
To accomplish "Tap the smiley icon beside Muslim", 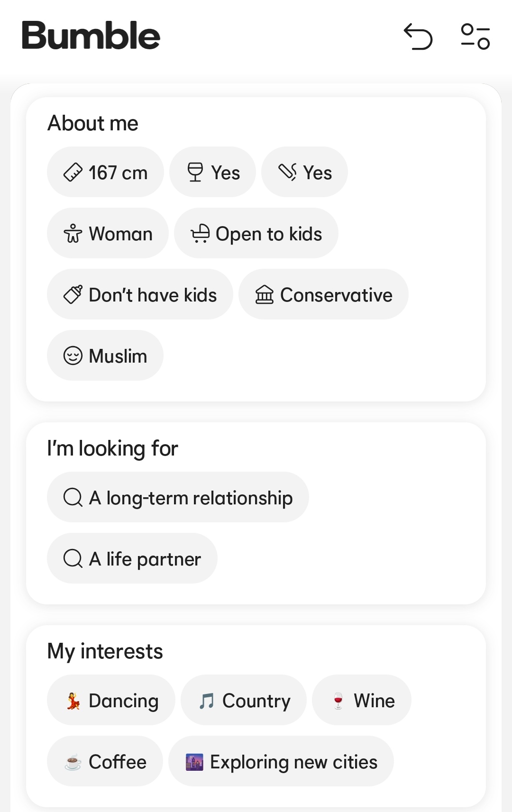I will [73, 356].
